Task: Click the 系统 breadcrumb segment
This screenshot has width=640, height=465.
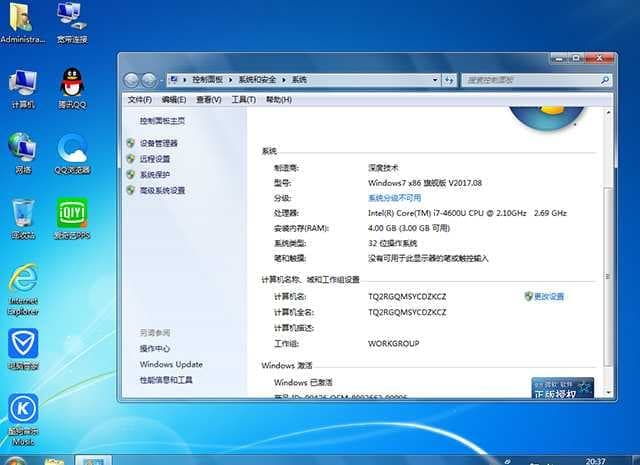Action: [299, 80]
